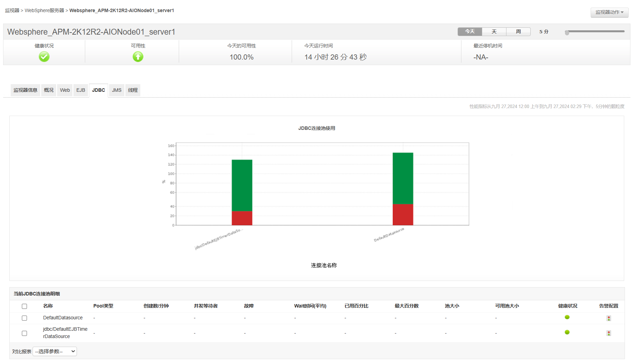Click the granularity slider handle
Screen dimensions: 636x364
tap(567, 33)
